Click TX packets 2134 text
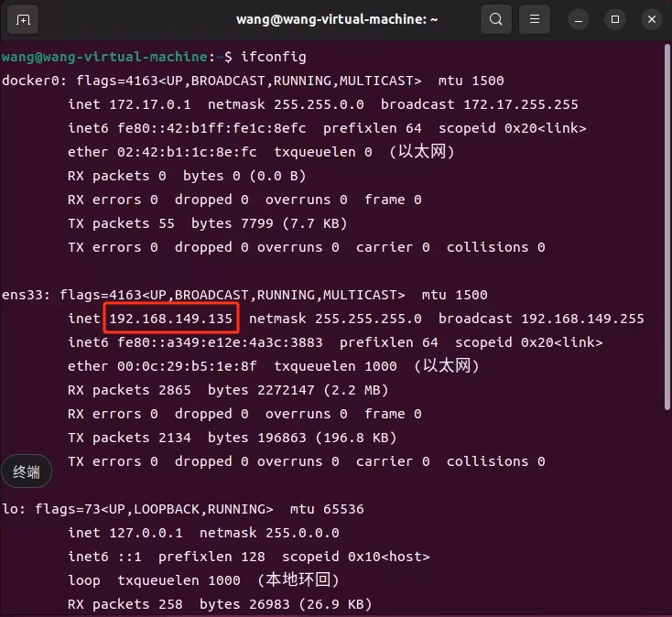Viewport: 672px width, 617px height. [129, 438]
